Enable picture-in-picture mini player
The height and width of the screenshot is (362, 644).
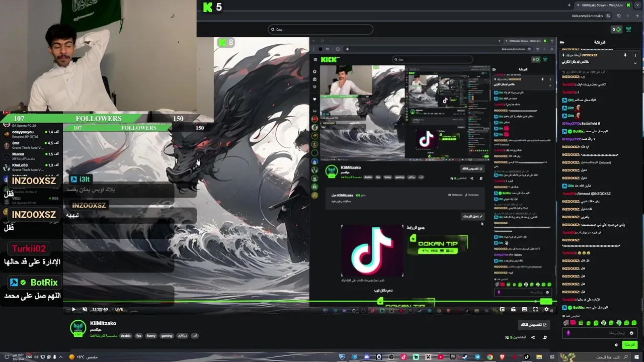(x=502, y=309)
